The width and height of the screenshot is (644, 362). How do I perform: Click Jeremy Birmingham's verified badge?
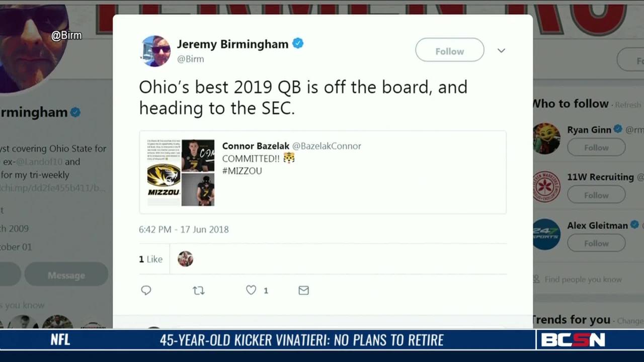(298, 44)
